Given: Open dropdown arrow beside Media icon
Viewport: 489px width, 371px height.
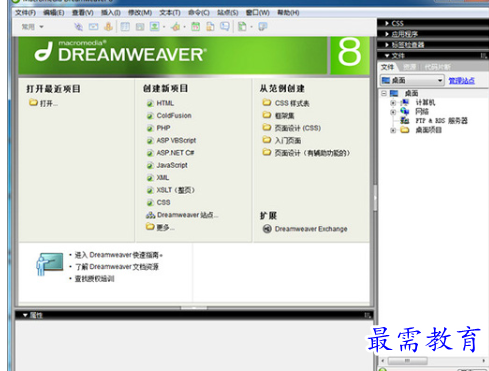Looking at the screenshot, I should tap(184, 27).
